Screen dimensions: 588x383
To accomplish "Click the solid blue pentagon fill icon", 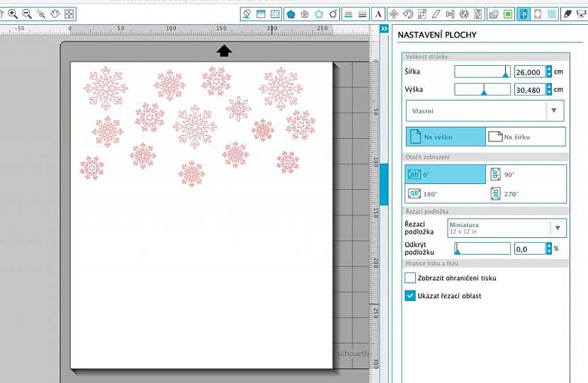I will coord(290,13).
